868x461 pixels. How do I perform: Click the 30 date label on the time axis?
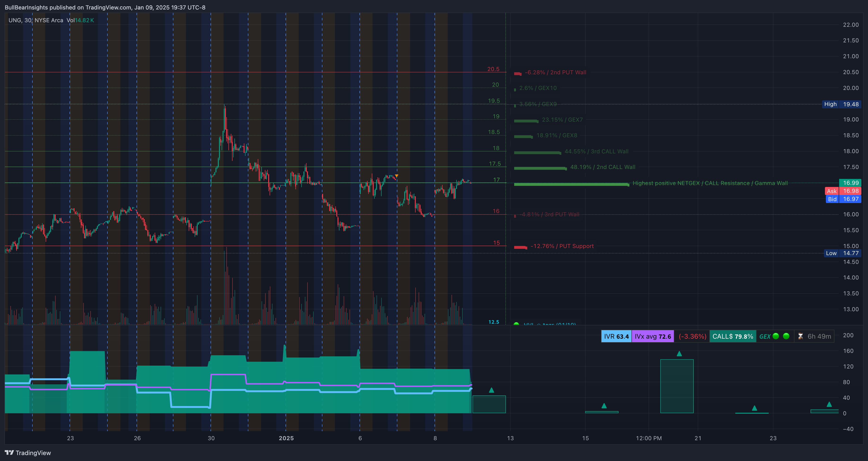[211, 438]
